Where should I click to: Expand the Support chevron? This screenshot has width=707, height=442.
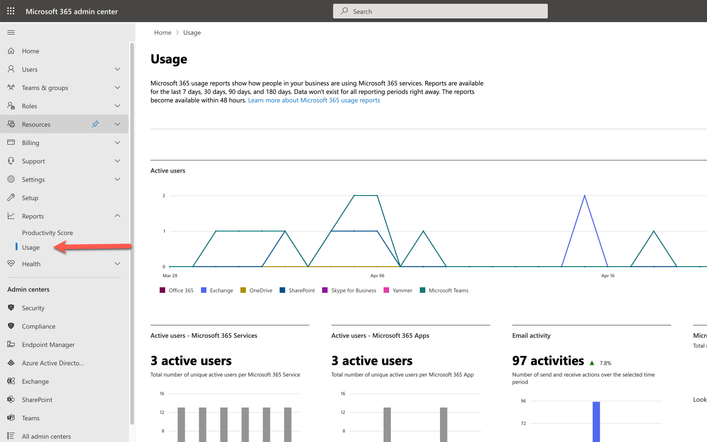click(117, 161)
